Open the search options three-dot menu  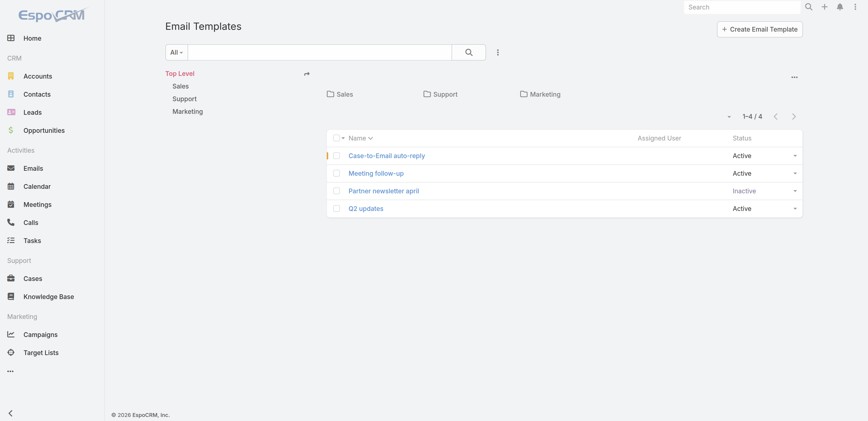pos(498,52)
